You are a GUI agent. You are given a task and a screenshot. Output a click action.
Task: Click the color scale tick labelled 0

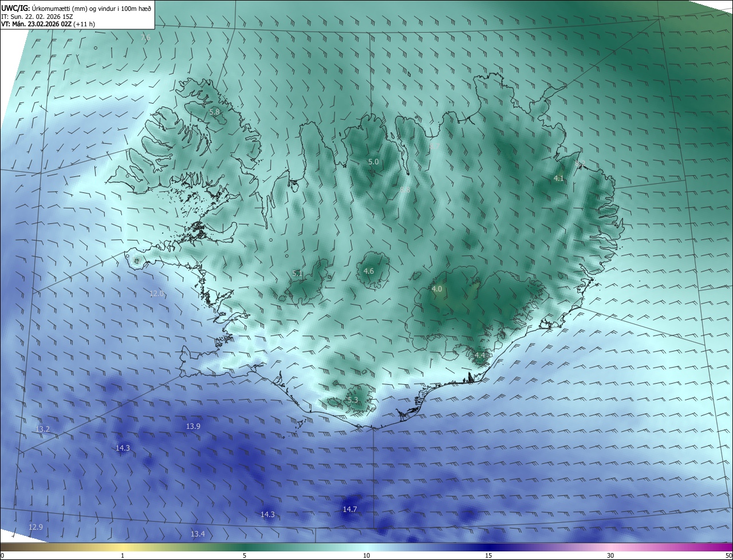click(2, 555)
